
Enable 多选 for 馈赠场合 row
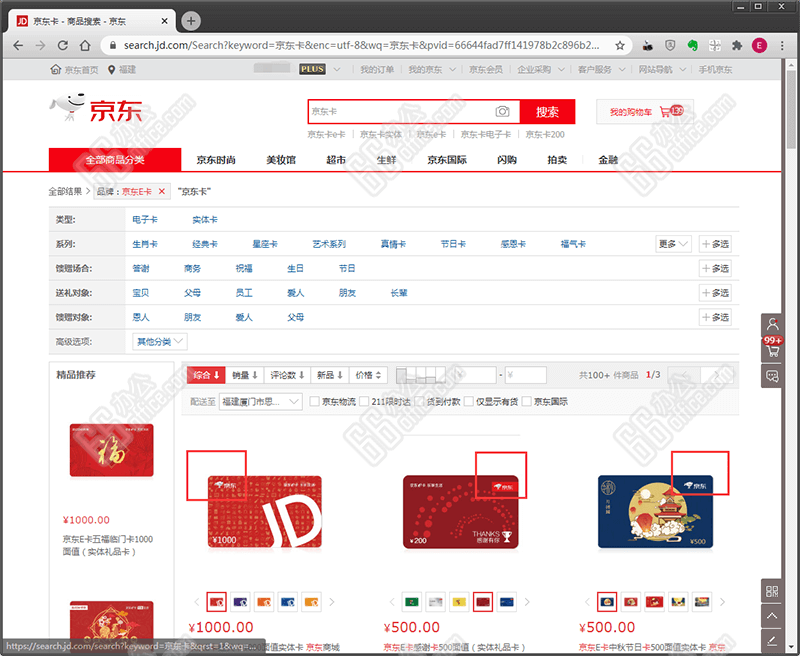click(x=715, y=268)
